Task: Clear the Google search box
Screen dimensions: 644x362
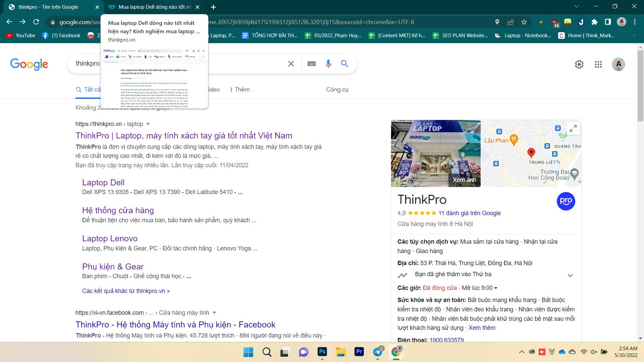Action: pos(291,64)
